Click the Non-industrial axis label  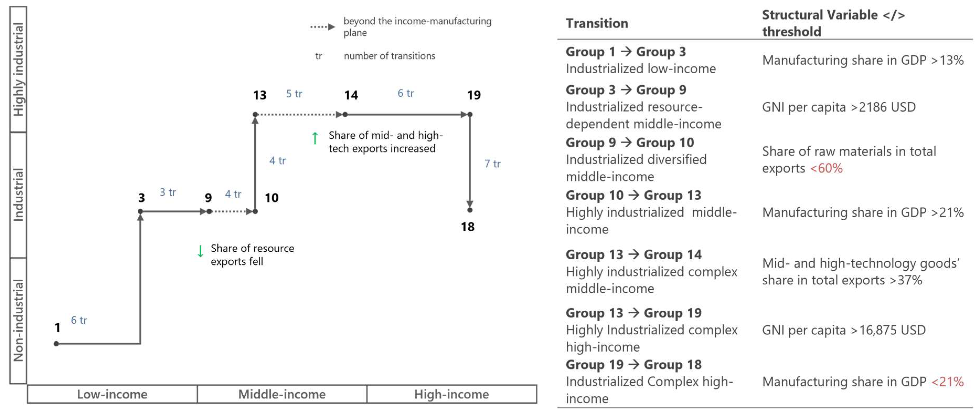click(18, 320)
